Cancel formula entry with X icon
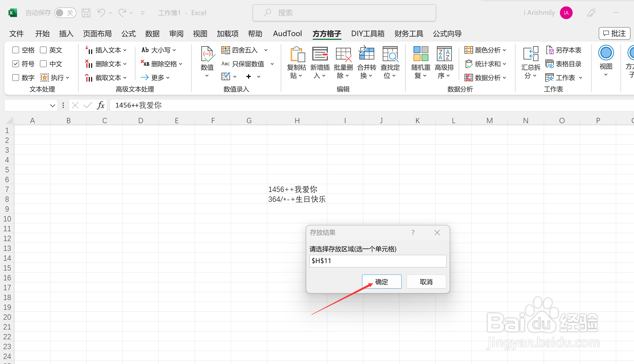 tap(75, 105)
